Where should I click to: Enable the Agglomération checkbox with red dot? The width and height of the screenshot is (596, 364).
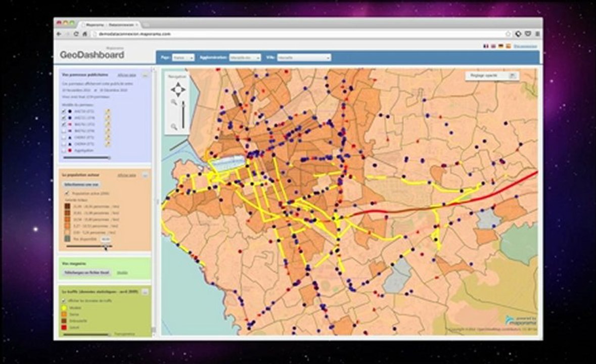[64, 151]
